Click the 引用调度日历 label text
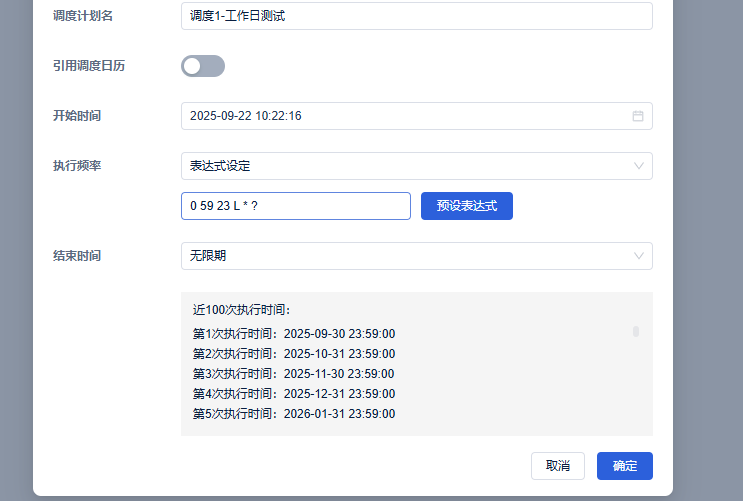This screenshot has width=743, height=501. pos(89,66)
